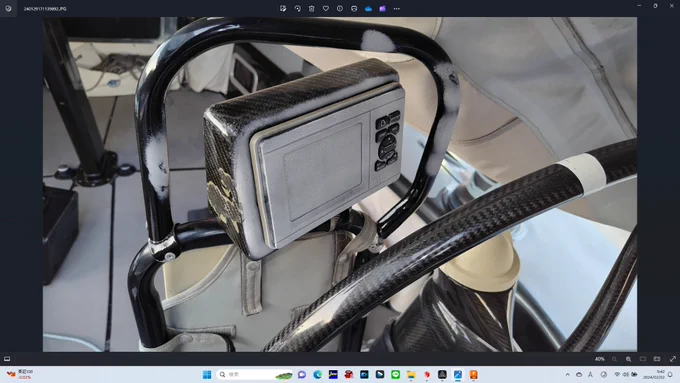Zoom in with the magnifier plus icon
This screenshot has width=680, height=383.
point(628,359)
